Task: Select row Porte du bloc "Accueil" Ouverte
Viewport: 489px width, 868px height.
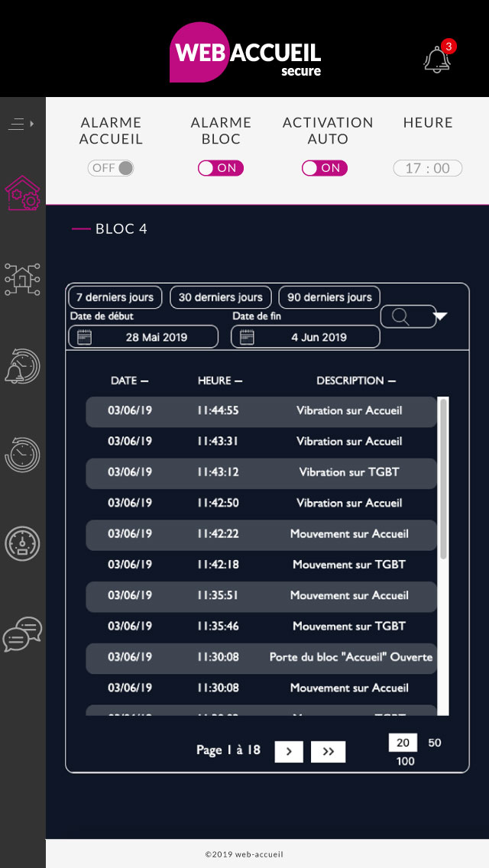Action: 261,658
